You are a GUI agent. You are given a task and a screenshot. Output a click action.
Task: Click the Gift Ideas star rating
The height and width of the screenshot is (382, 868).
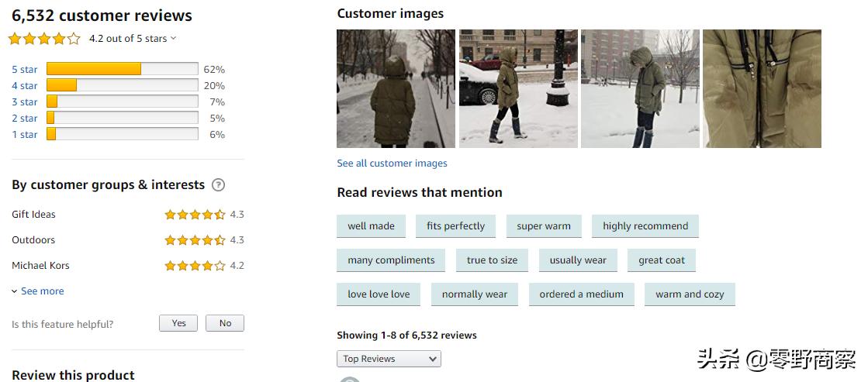(195, 215)
